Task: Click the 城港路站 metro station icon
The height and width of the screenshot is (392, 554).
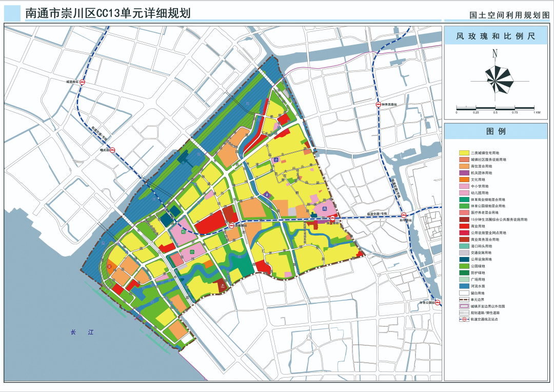Action: tap(82, 82)
